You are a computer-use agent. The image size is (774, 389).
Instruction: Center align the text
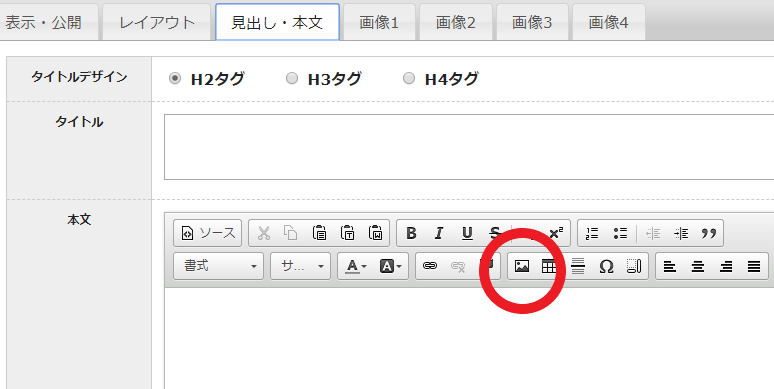click(x=697, y=267)
